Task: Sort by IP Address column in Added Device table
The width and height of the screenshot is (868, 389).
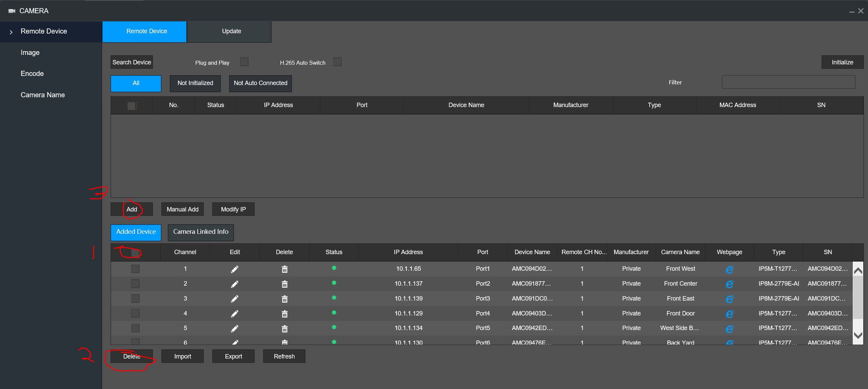Action: coord(408,252)
